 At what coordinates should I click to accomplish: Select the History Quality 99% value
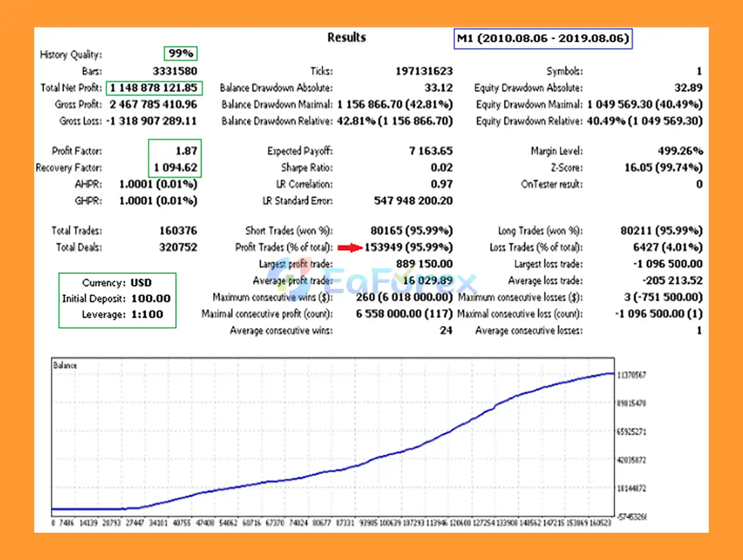181,53
